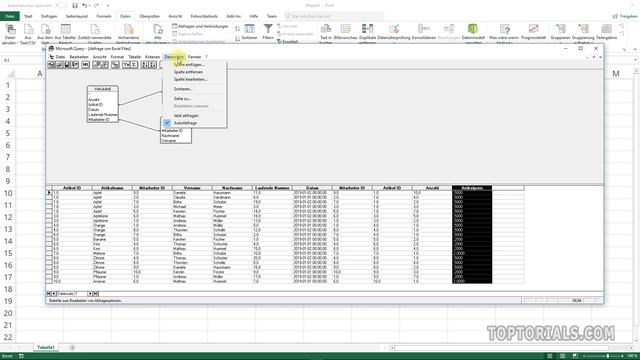640x360 pixels.
Task: Click the Undo arrow in Excel quick access toolbar
Action: (x=84, y=6)
